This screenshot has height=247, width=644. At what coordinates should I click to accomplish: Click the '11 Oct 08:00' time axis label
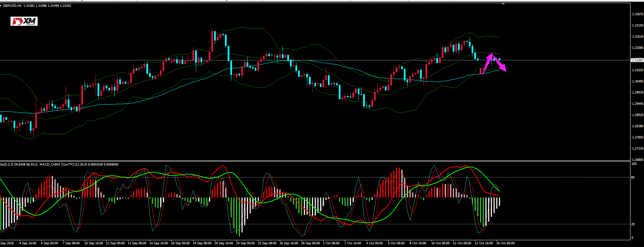tap(462, 243)
